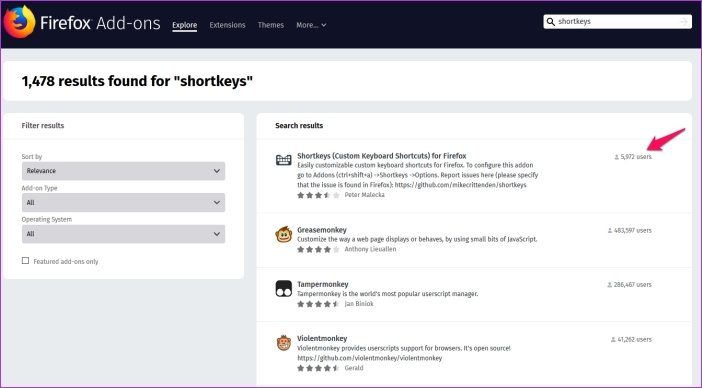The height and width of the screenshot is (388, 702).
Task: Click the 286,467 users count
Action: [633, 285]
